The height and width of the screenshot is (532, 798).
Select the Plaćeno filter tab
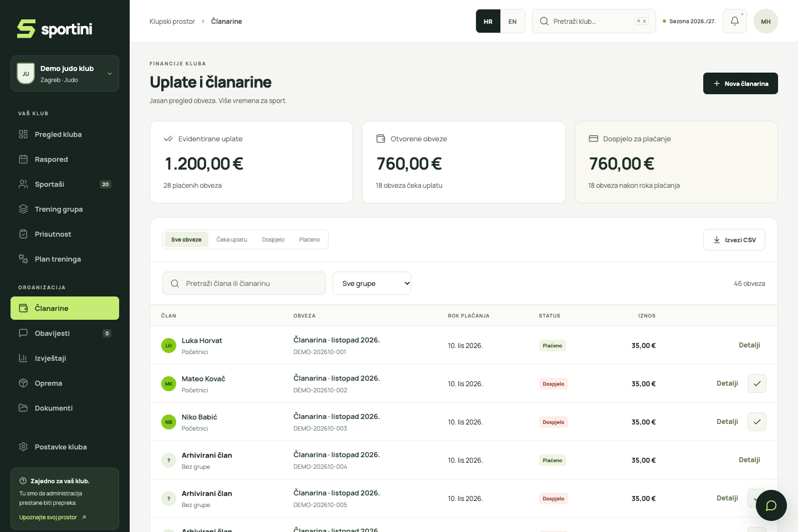click(309, 239)
